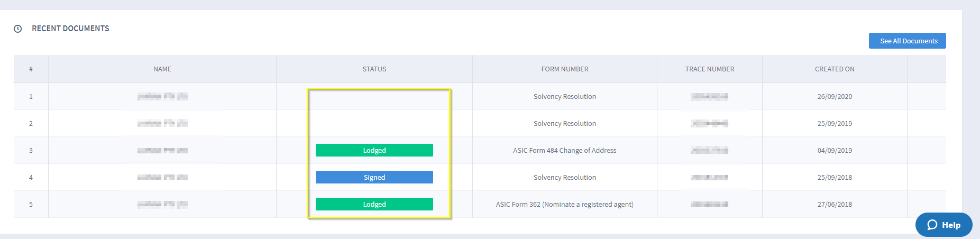Click the 27/06/2018 created date cell

[835, 204]
